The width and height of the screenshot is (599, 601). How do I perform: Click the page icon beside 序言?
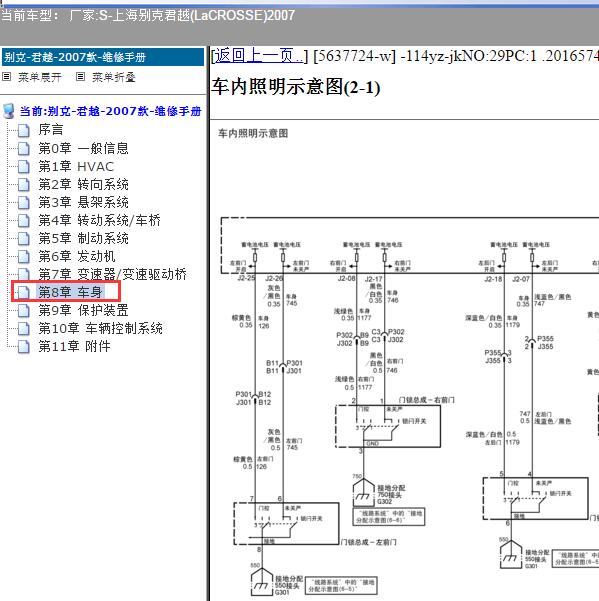tap(24, 130)
